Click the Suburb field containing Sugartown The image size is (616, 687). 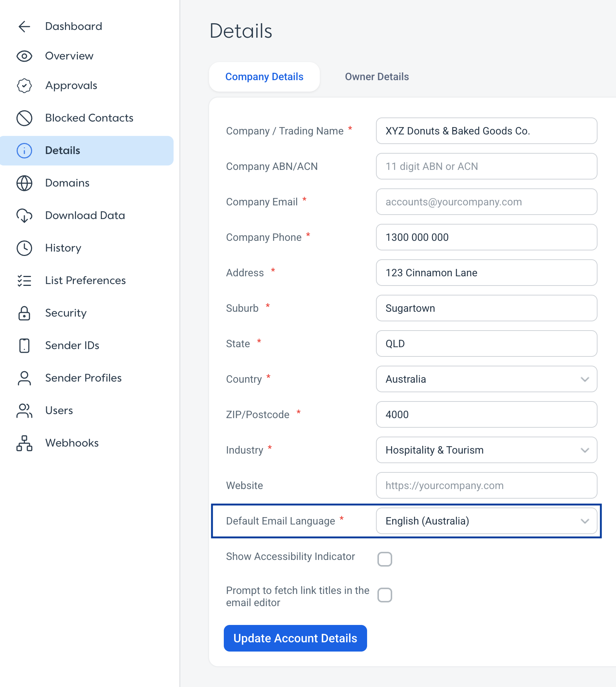486,308
